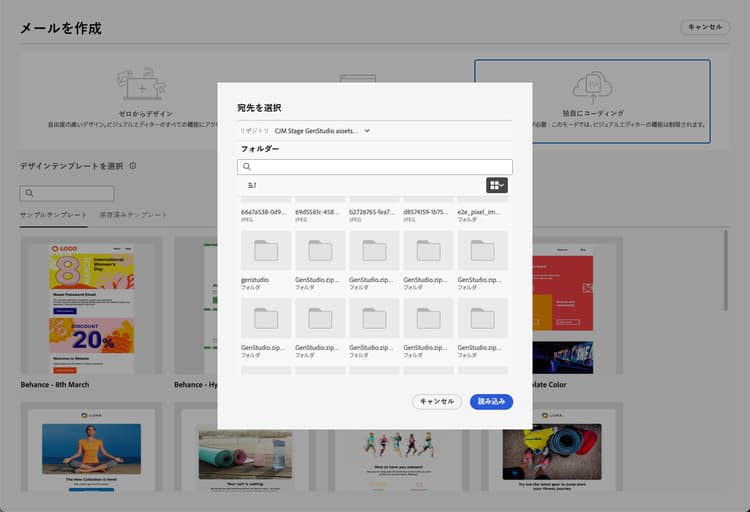Choose the ゼロからデザイン design card
Screen dimensions: 750x512
coord(143,99)
